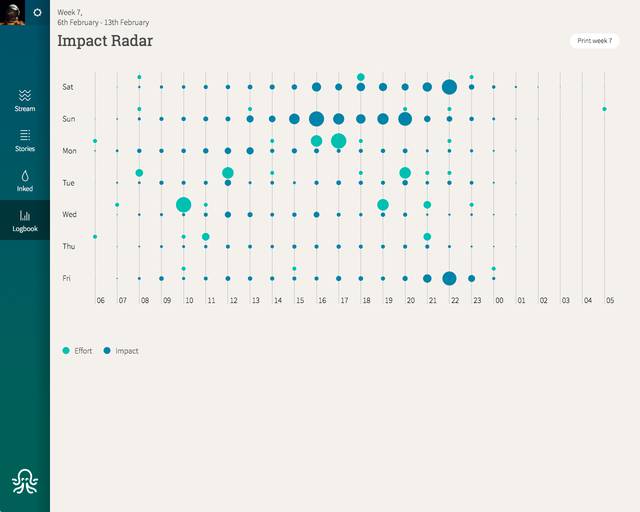The image size is (640, 512).
Task: Click Sunday Impact bubble at 16
Action: point(316,119)
